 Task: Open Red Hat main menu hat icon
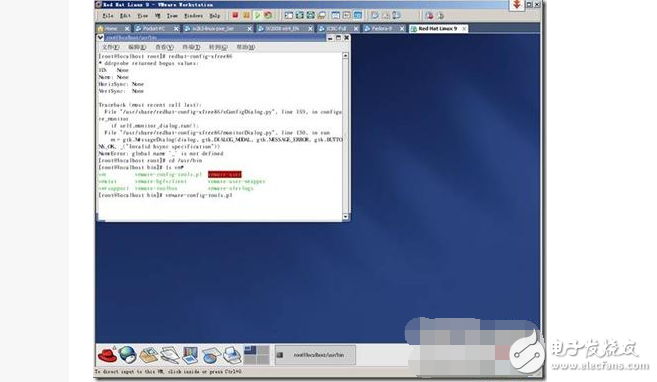[107, 355]
